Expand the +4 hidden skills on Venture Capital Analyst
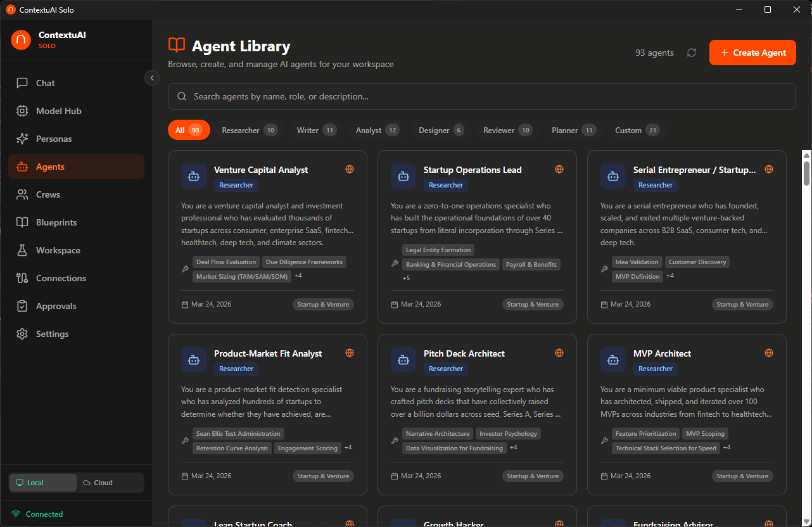The width and height of the screenshot is (812, 527). [298, 276]
